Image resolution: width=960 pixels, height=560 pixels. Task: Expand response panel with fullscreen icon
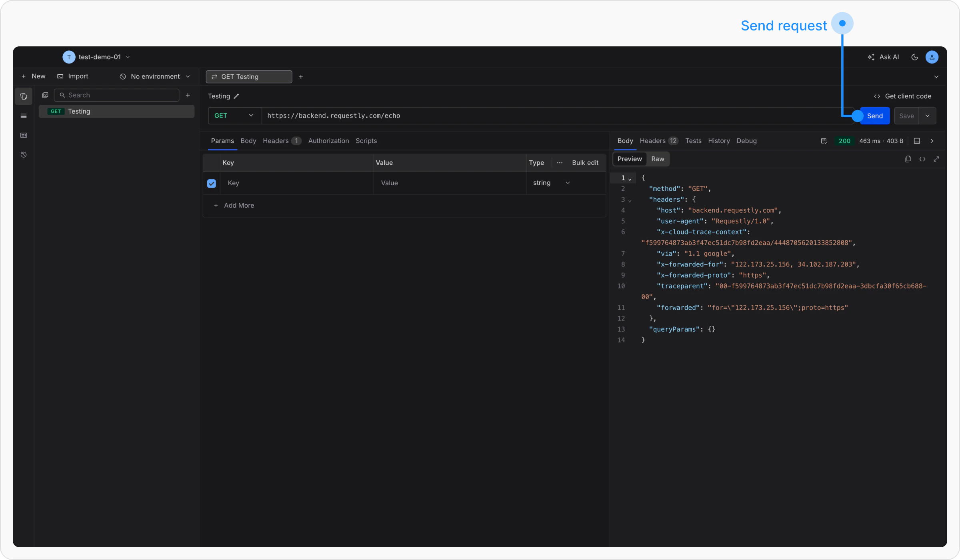pyautogui.click(x=936, y=159)
